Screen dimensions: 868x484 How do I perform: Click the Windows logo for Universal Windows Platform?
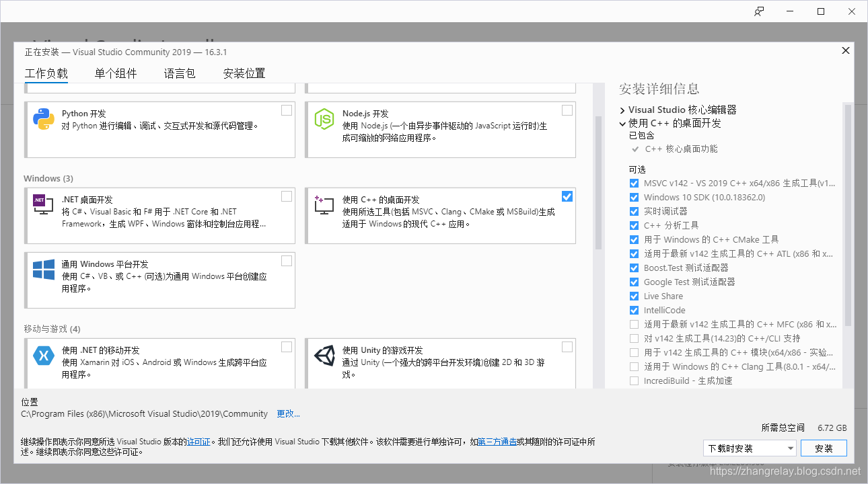[x=44, y=270]
